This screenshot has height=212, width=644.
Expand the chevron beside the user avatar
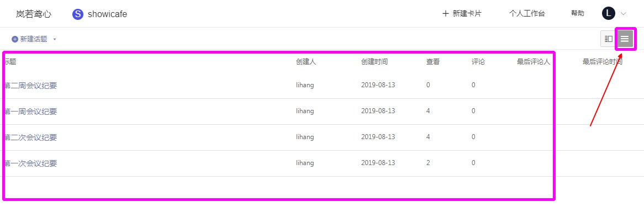tap(623, 14)
